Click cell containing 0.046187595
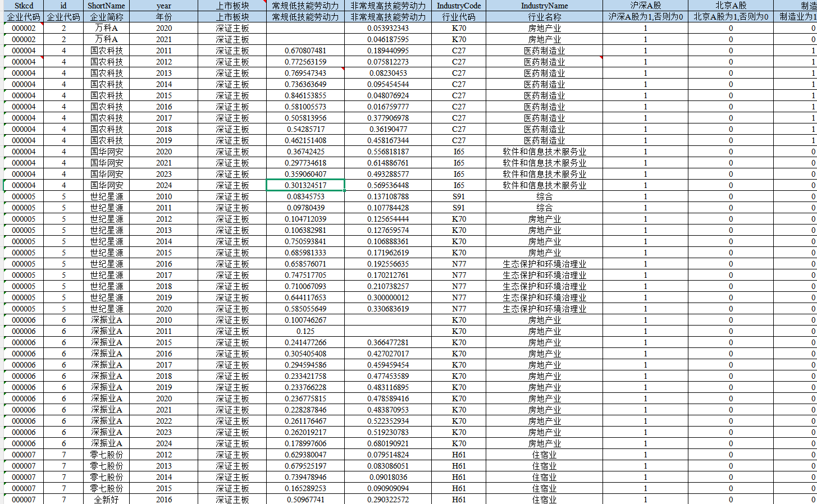 tap(388, 39)
